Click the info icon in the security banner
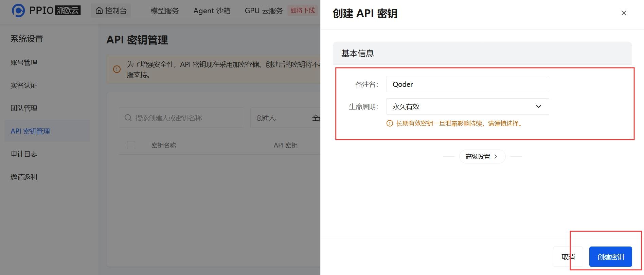 (117, 69)
